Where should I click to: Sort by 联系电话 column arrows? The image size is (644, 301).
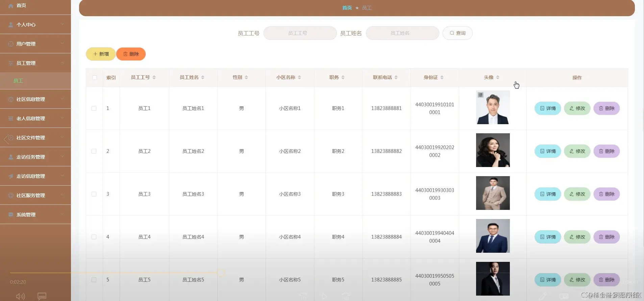pyautogui.click(x=396, y=77)
